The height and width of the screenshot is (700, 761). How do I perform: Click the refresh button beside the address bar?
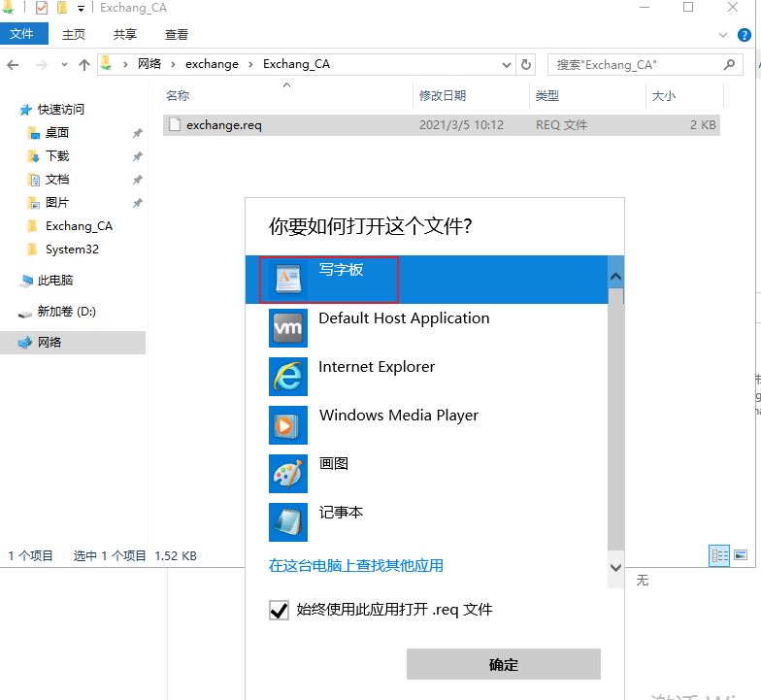(x=526, y=64)
